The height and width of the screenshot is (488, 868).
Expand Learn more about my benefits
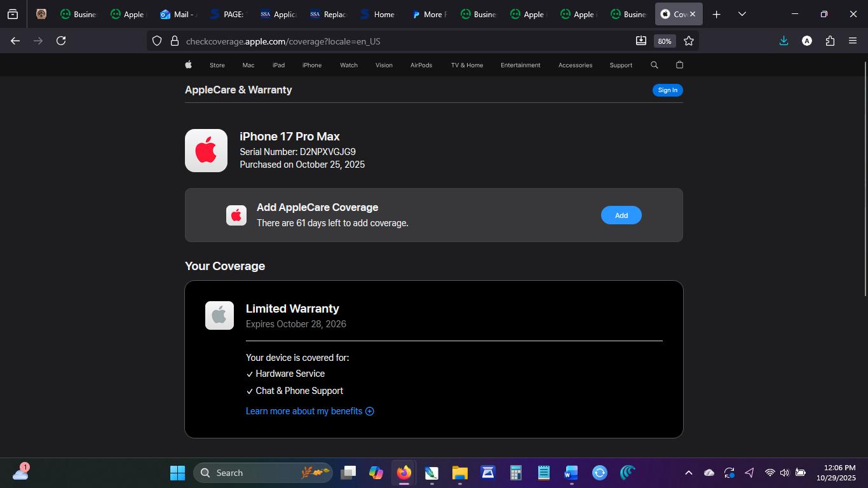pos(309,411)
